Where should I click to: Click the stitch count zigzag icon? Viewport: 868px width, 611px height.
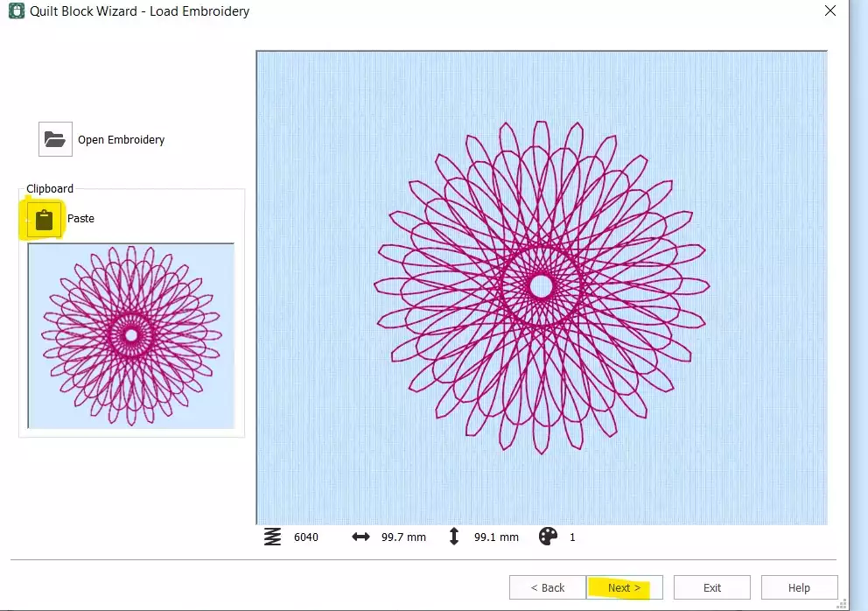272,537
